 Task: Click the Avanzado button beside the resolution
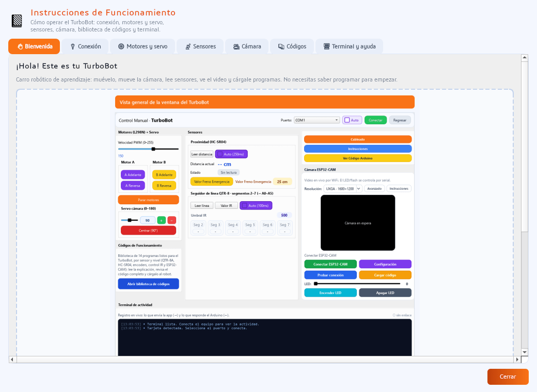[374, 188]
